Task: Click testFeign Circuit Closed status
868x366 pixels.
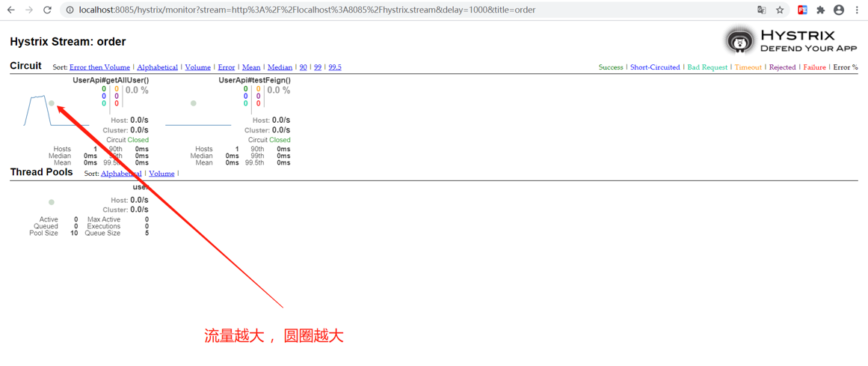Action: [x=269, y=140]
